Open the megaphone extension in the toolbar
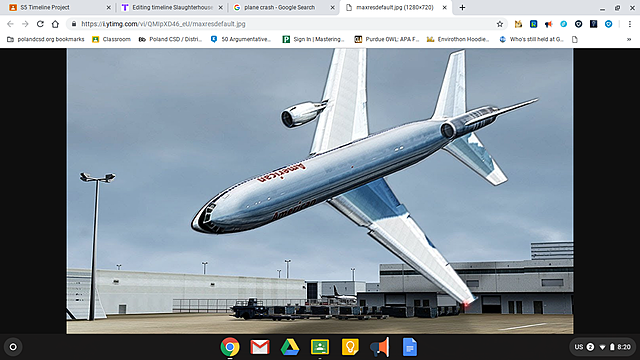The height and width of the screenshot is (360, 640). pyautogui.click(x=548, y=24)
